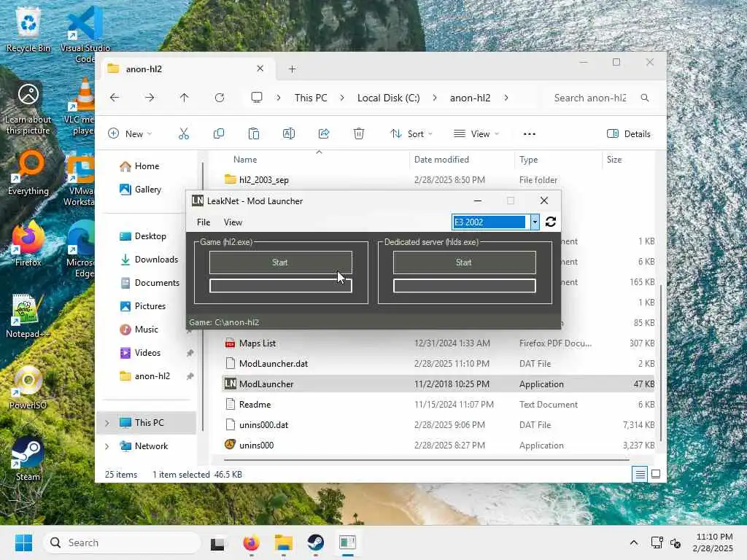Viewport: 747px width, 560px height.
Task: Go forward in File Explorer
Action: tap(150, 98)
